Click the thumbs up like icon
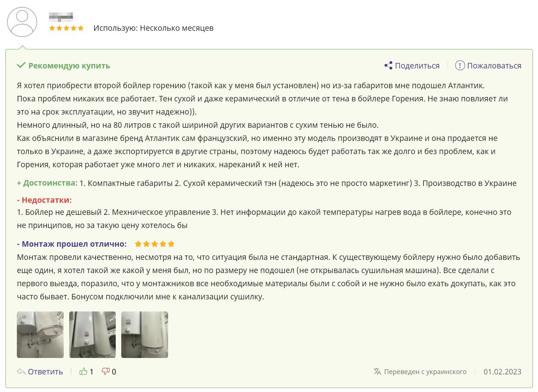538x392 pixels. point(84,372)
